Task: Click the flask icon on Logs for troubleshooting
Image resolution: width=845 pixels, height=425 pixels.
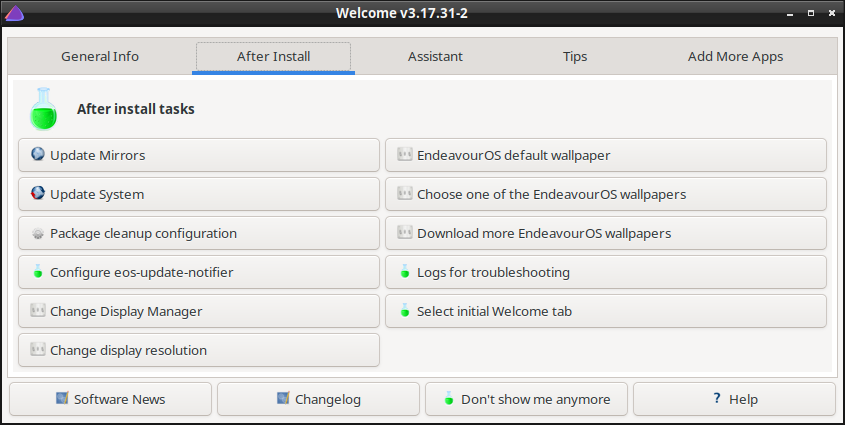Action: click(405, 271)
